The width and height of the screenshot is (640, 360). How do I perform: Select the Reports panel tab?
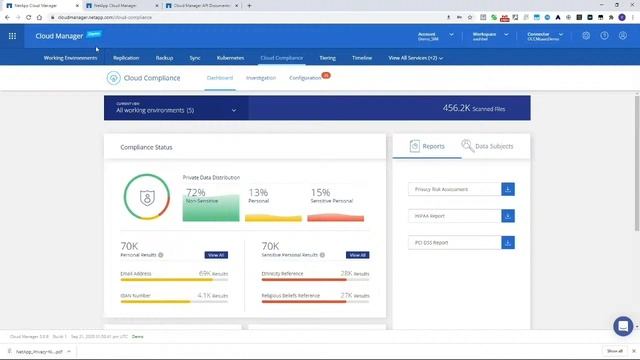[x=427, y=146]
